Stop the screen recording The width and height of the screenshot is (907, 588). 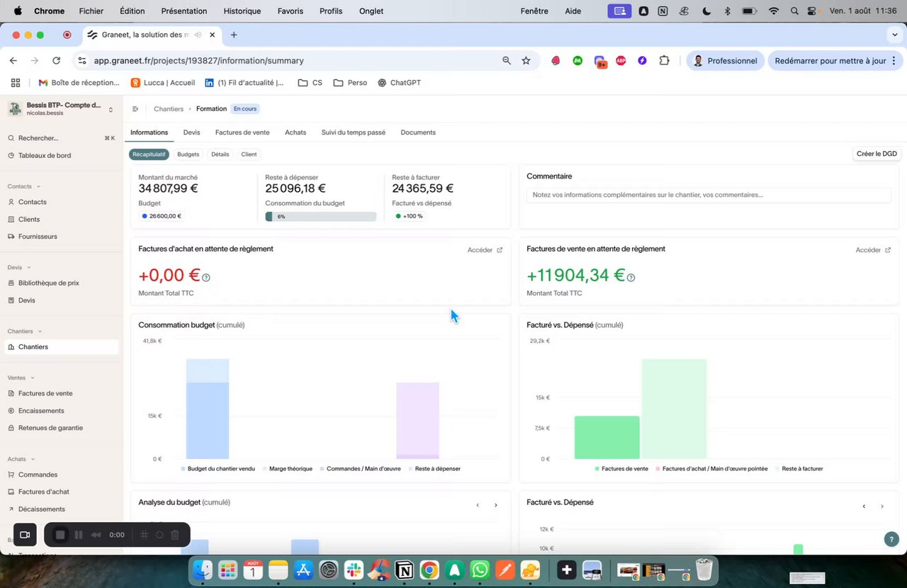[x=60, y=535]
